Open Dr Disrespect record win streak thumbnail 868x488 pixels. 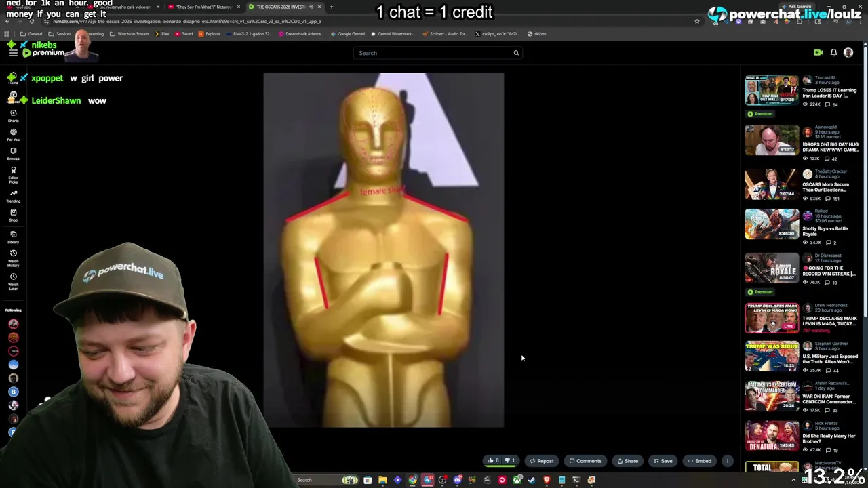(772, 268)
